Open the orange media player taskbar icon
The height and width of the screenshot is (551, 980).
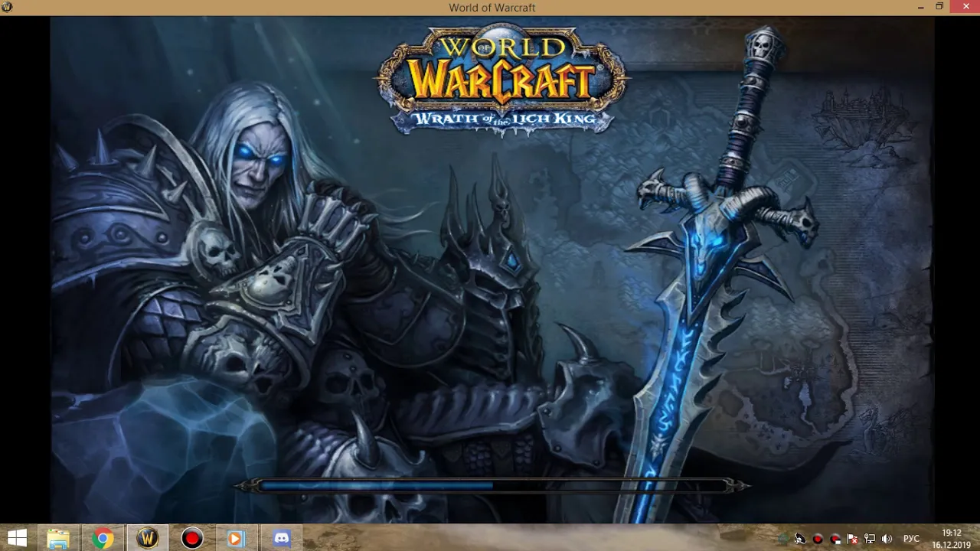(x=236, y=539)
